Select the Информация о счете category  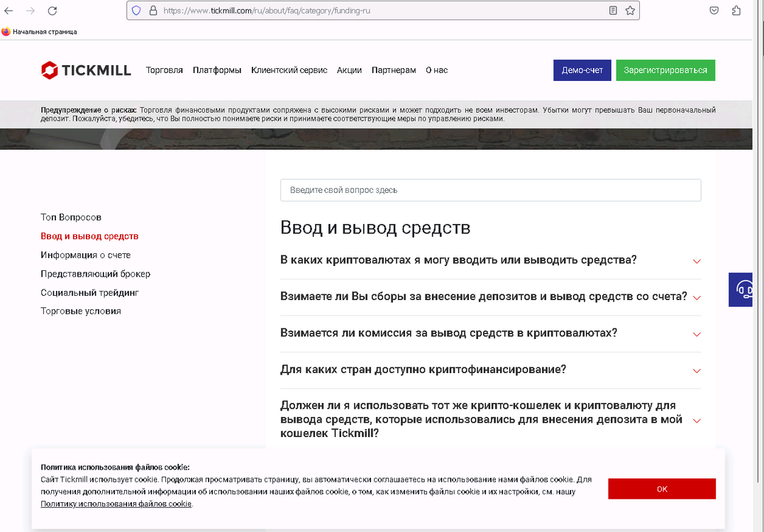[x=86, y=255]
